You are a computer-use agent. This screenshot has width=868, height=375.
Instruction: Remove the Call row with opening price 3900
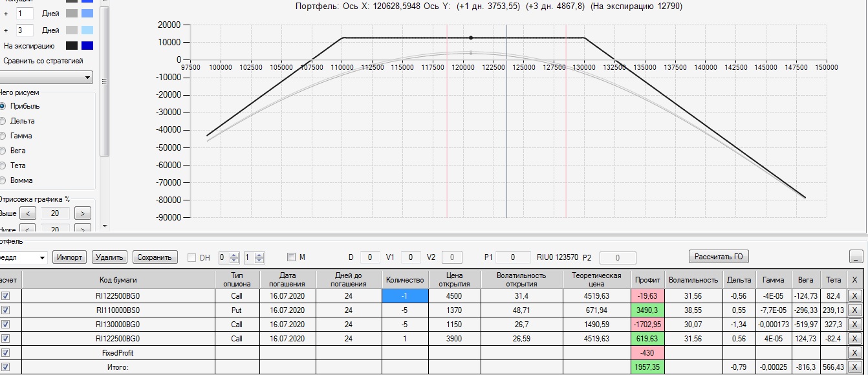pos(854,338)
